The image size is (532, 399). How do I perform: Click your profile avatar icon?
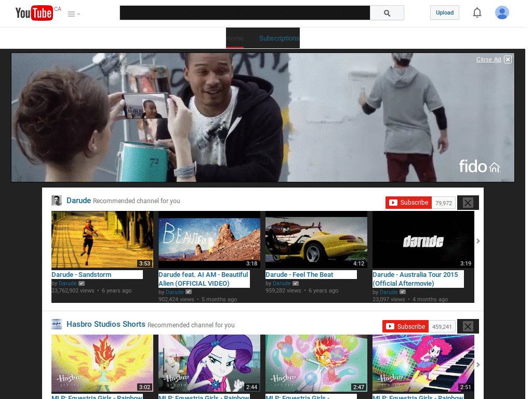(502, 12)
